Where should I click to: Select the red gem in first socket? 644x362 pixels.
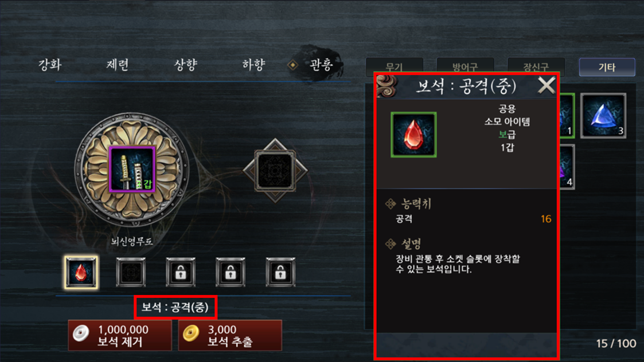click(81, 272)
